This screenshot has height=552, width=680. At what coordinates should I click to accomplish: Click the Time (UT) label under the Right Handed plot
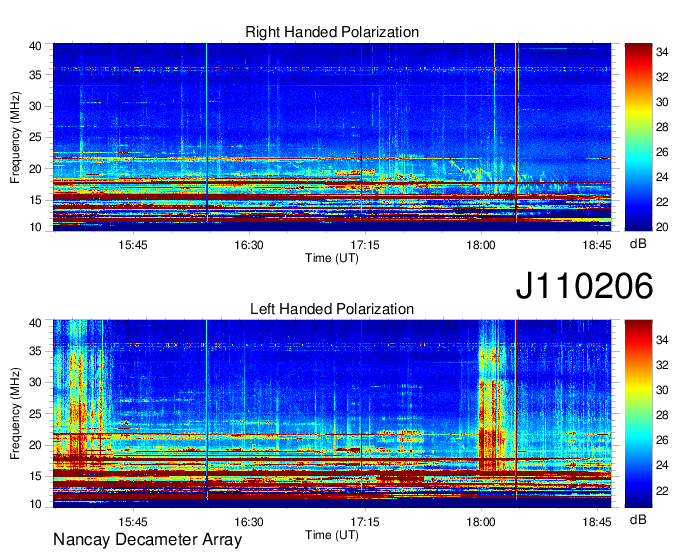(x=332, y=258)
